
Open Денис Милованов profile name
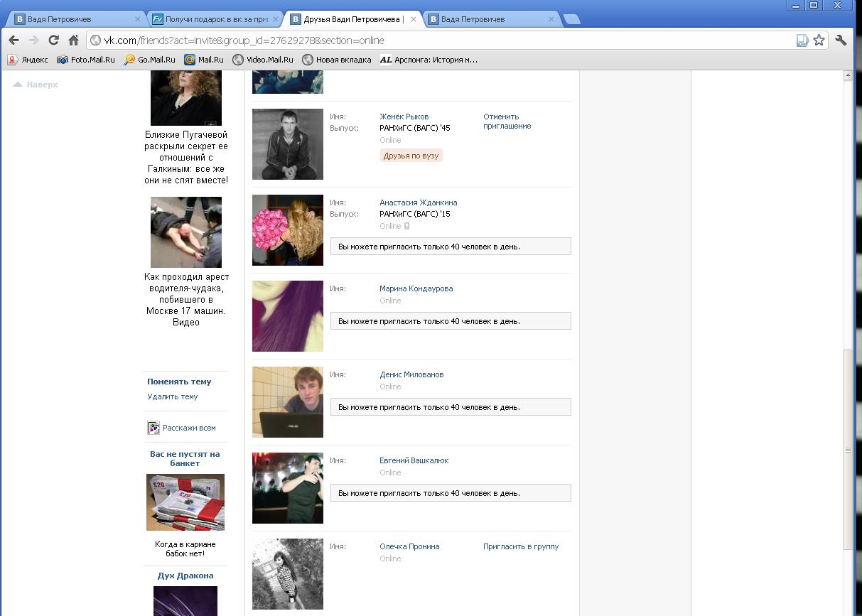coord(411,374)
